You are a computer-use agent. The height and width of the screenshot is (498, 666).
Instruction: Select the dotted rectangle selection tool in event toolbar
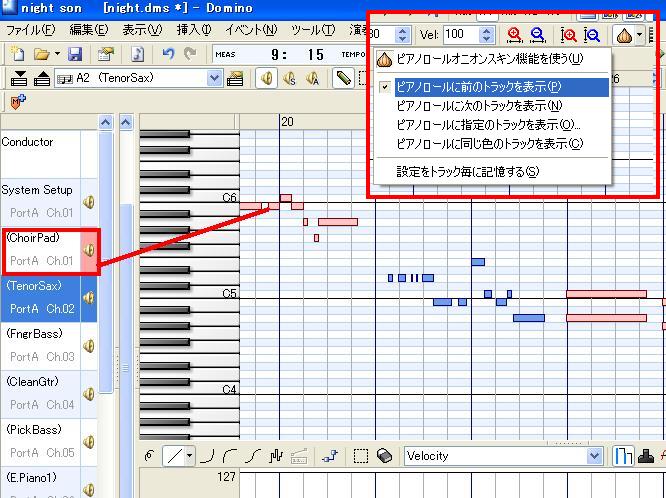coord(361,456)
